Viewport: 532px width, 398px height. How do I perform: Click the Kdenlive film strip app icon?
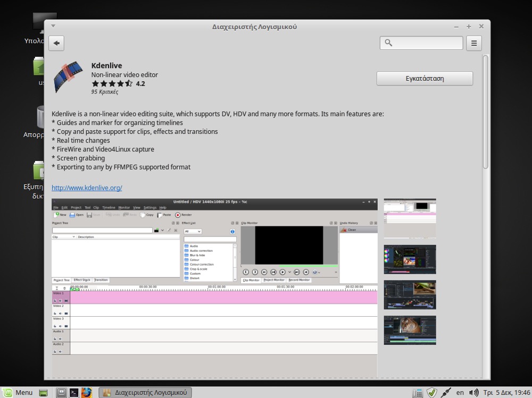[x=68, y=77]
